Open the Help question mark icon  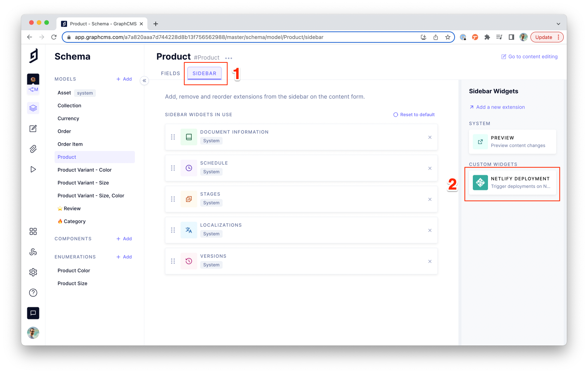[33, 293]
